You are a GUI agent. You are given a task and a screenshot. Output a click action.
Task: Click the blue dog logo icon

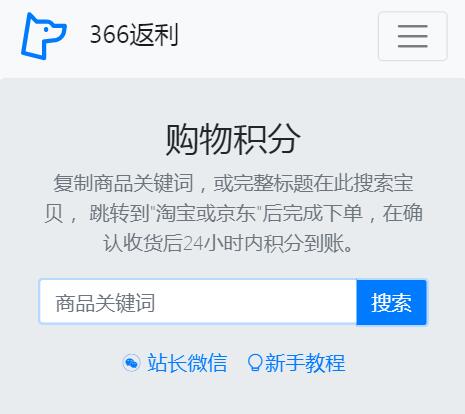44,36
